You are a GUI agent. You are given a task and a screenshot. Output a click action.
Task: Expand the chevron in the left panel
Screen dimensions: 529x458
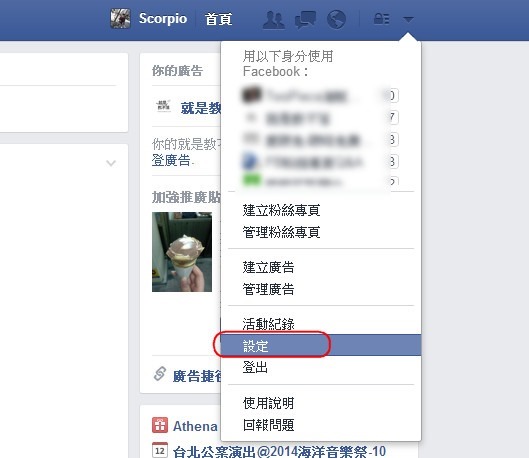tap(111, 163)
